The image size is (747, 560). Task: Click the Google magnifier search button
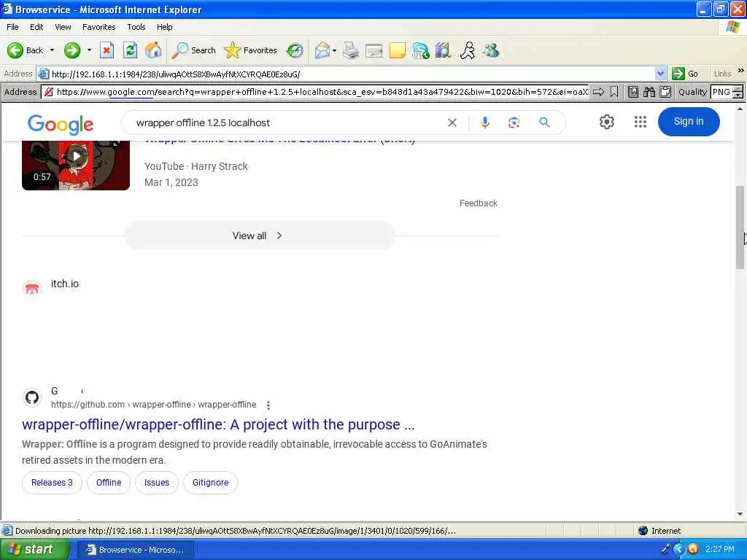tap(544, 122)
